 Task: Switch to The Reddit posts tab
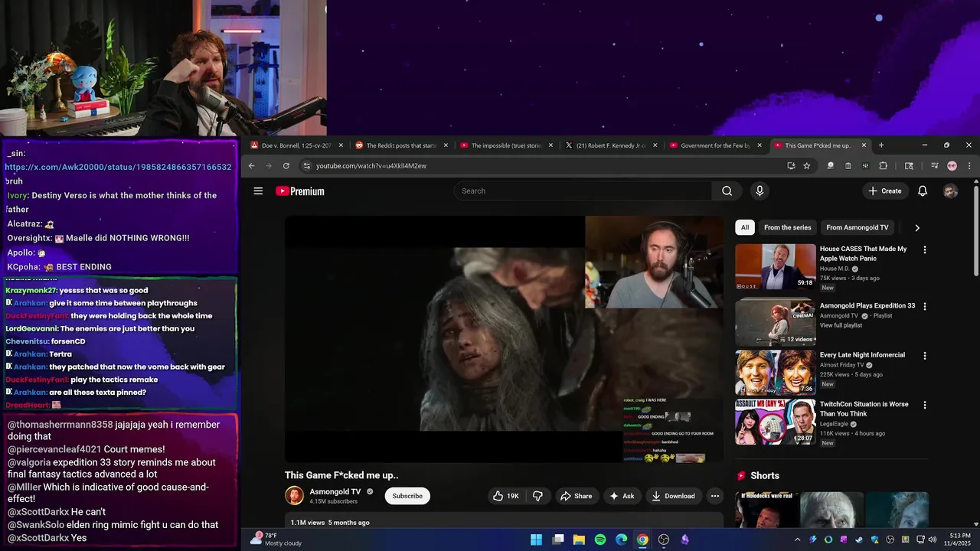401,145
